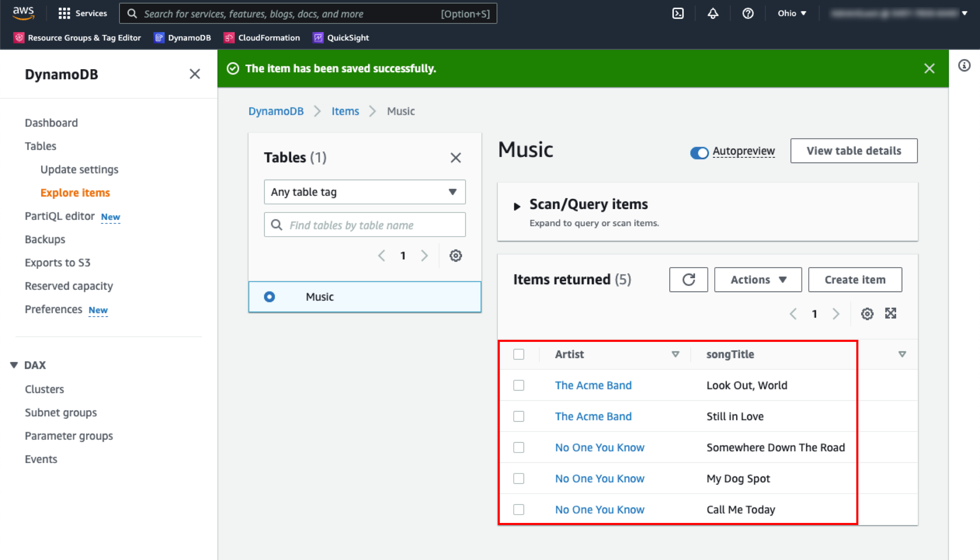Go to previous page of tables list
This screenshot has width=980, height=560.
click(x=381, y=256)
